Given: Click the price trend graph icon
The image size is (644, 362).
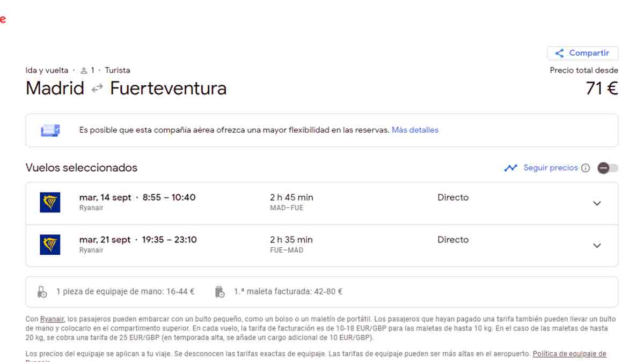Looking at the screenshot, I should tap(510, 168).
